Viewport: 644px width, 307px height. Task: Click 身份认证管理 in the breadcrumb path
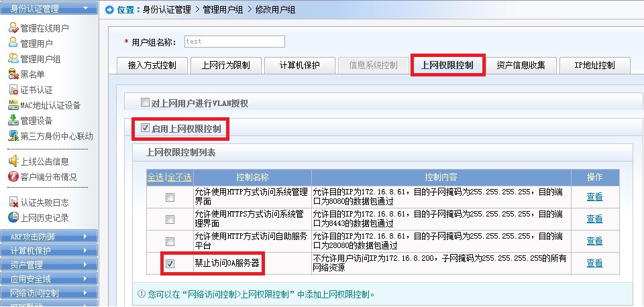click(x=167, y=10)
